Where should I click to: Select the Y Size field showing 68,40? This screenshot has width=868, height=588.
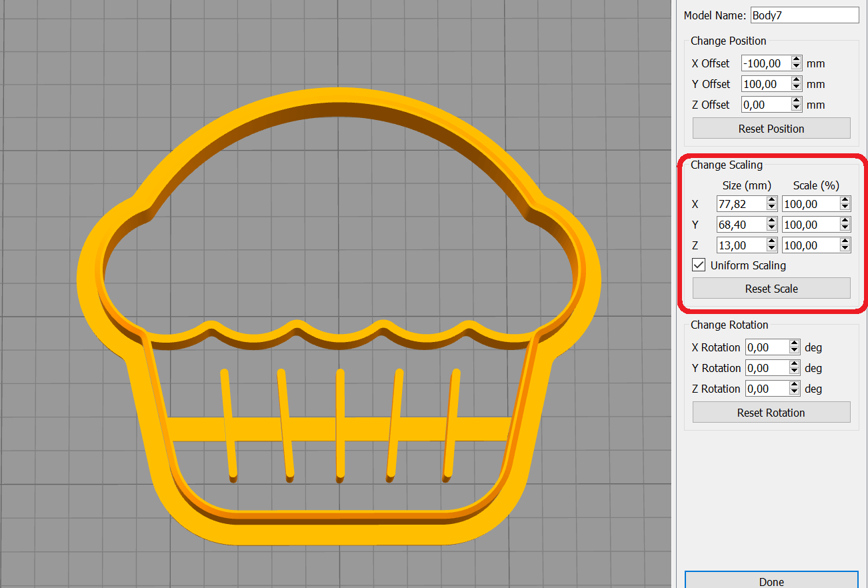click(x=741, y=225)
